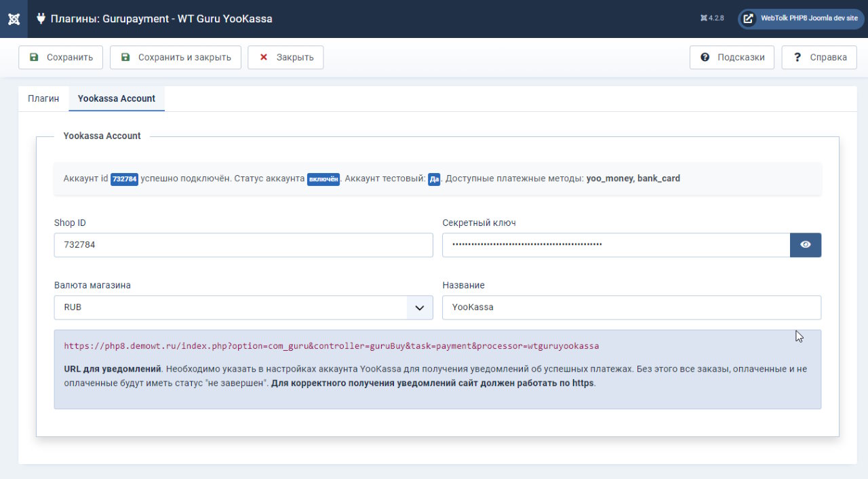This screenshot has width=868, height=479.
Task: Click the Валюта магазина label
Action: pyautogui.click(x=92, y=285)
